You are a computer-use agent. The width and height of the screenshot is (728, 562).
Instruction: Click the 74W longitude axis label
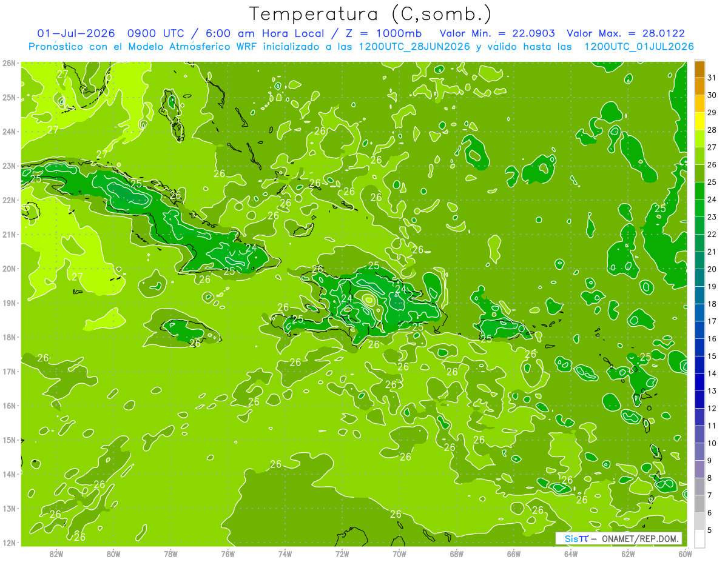pyautogui.click(x=285, y=554)
